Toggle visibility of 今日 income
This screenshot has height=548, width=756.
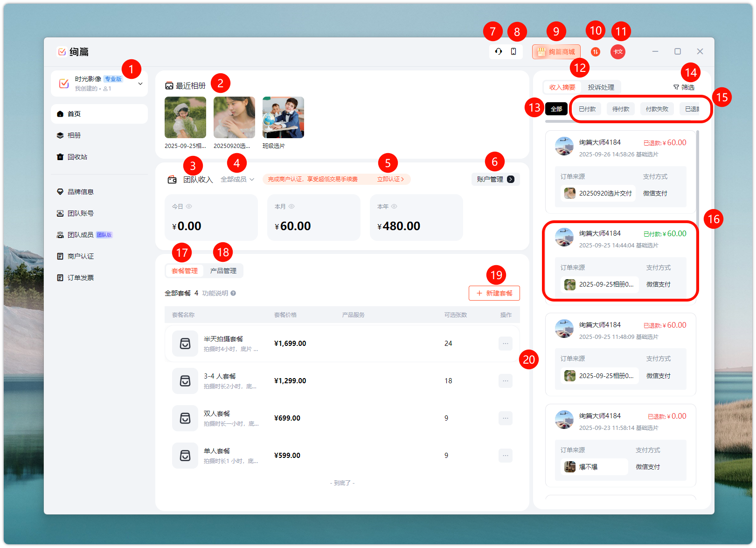pos(189,206)
